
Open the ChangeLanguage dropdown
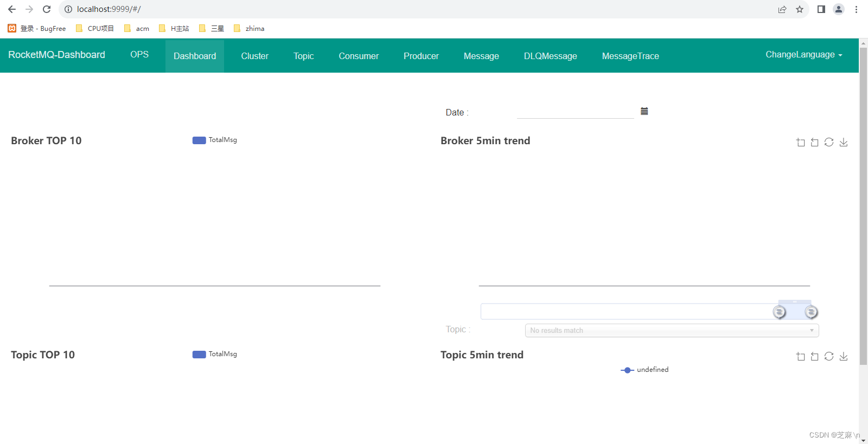[803, 55]
